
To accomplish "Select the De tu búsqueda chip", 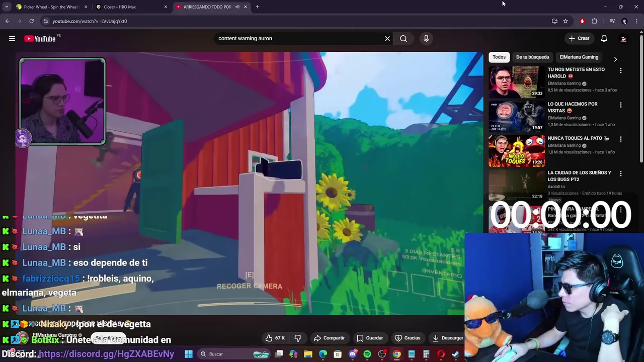I will [532, 57].
